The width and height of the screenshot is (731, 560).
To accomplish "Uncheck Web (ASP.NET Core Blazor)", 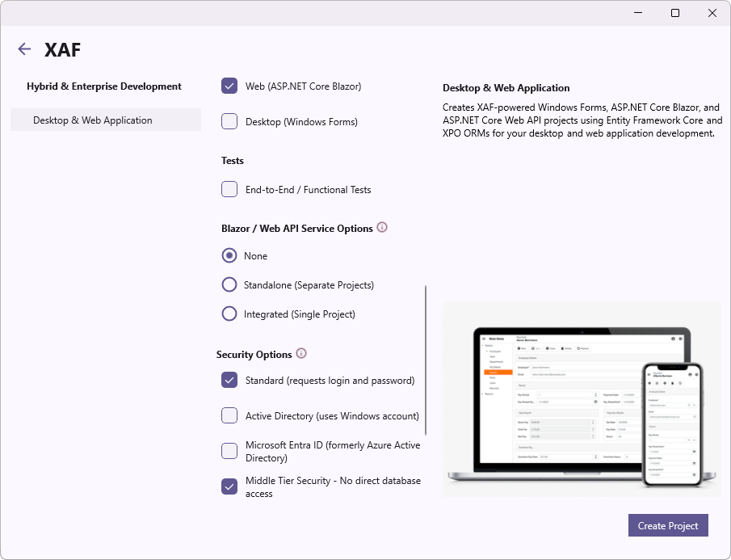I will pos(229,86).
